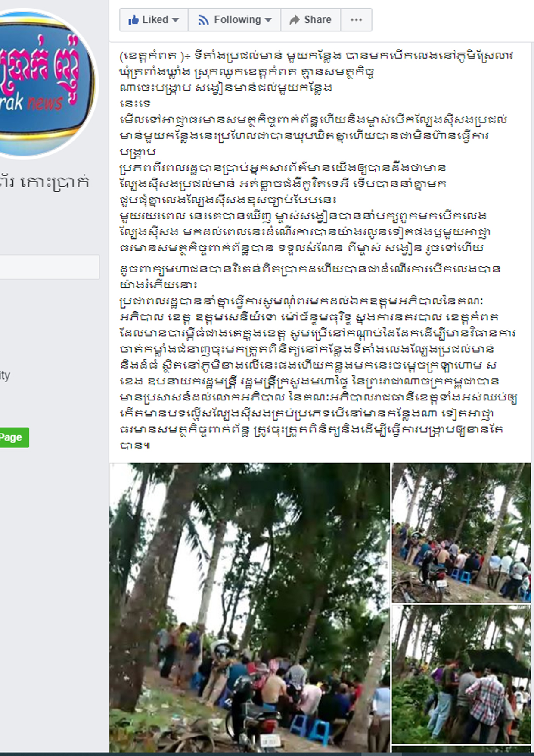Click the search field in left sidebar
534x756 pixels.
(50, 267)
